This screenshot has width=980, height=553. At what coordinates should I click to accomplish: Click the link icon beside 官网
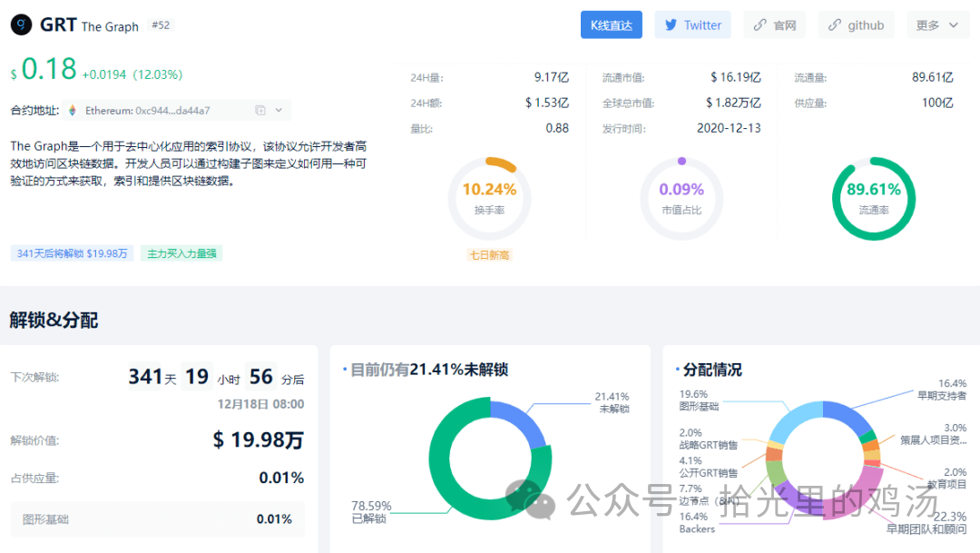pos(759,25)
